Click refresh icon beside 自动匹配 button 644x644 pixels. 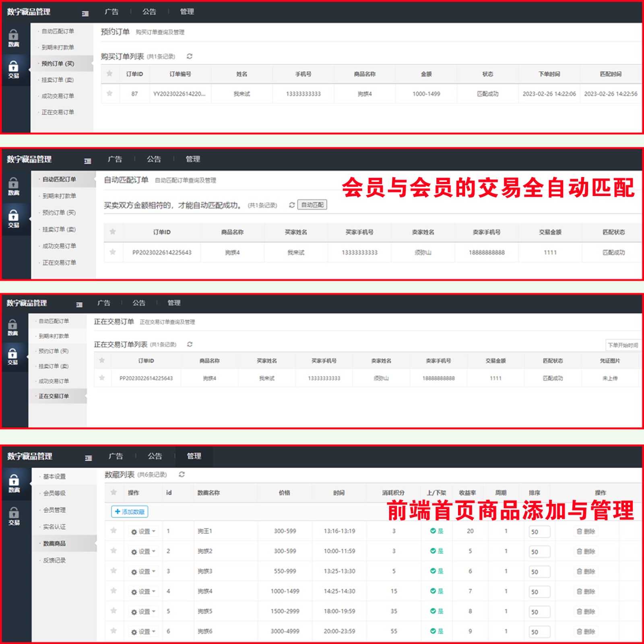click(x=292, y=205)
